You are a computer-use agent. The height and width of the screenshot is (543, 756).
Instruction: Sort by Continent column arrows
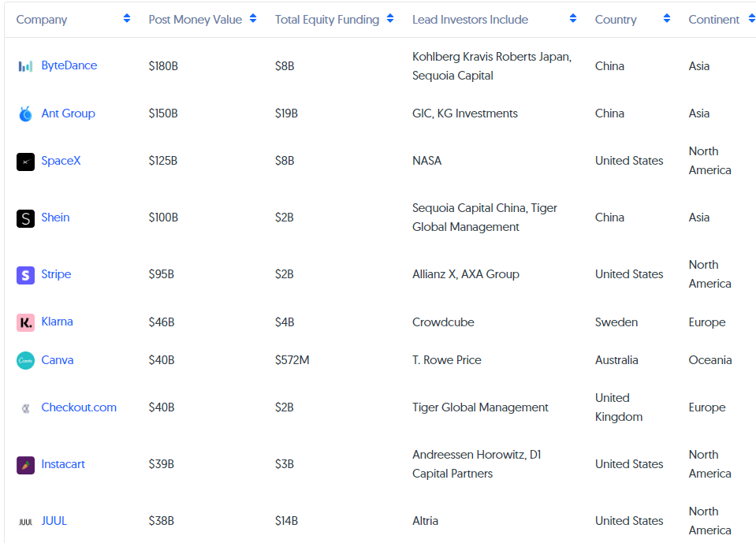[751, 18]
